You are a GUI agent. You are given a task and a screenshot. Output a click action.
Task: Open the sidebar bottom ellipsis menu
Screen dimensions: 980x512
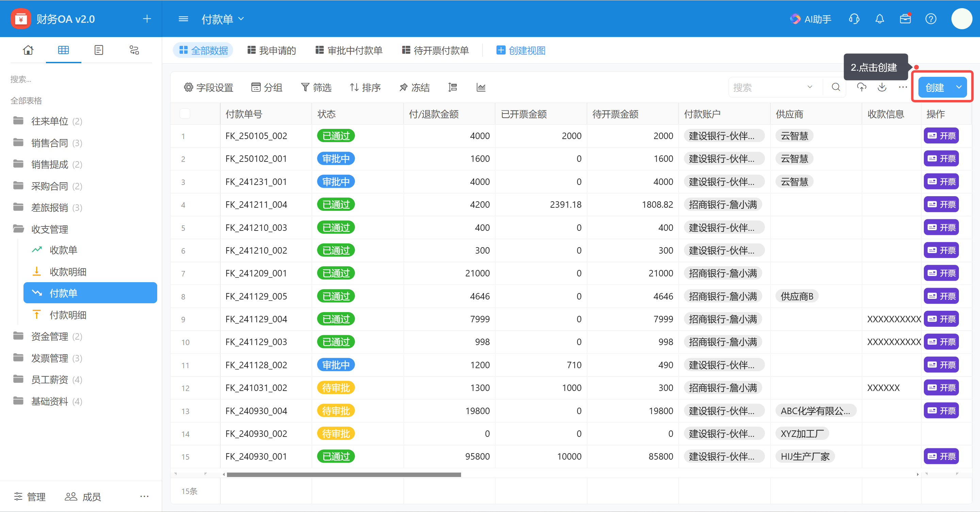click(144, 496)
